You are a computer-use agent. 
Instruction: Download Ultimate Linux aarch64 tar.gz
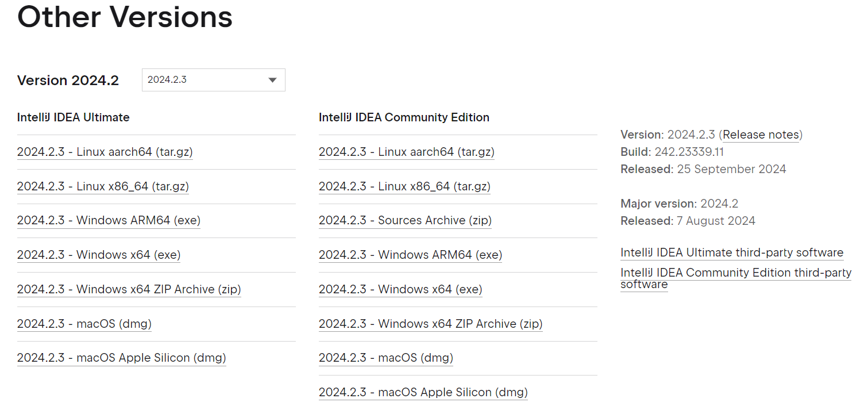pos(105,152)
